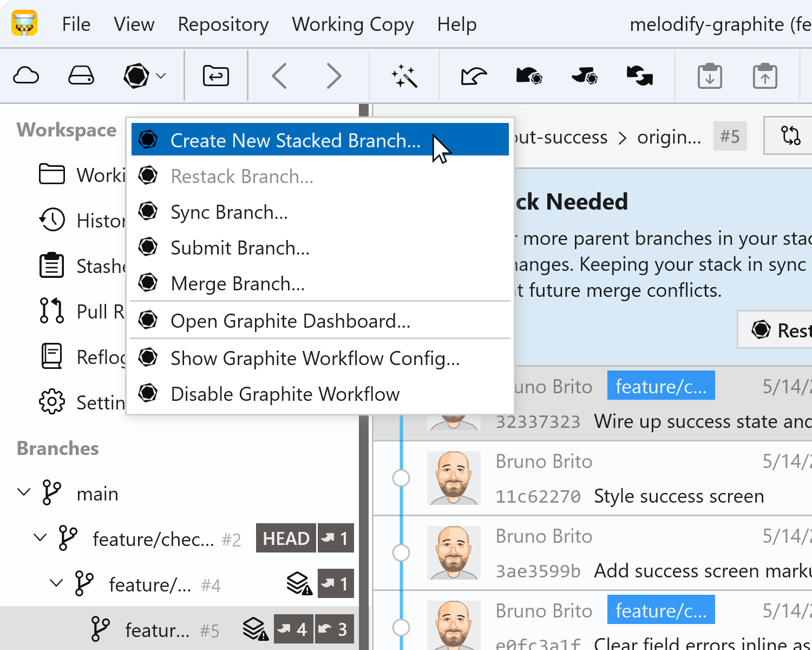Choose Merge Branch from the menu

point(320,283)
